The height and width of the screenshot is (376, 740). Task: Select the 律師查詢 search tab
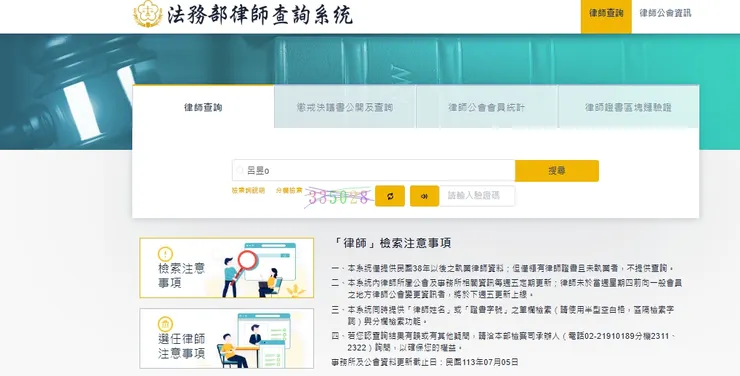pyautogui.click(x=203, y=107)
